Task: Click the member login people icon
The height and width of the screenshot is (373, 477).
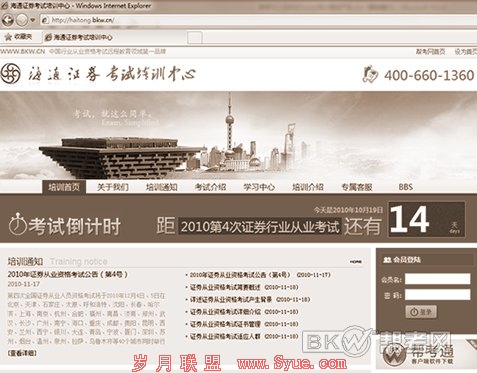Action: pyautogui.click(x=387, y=260)
